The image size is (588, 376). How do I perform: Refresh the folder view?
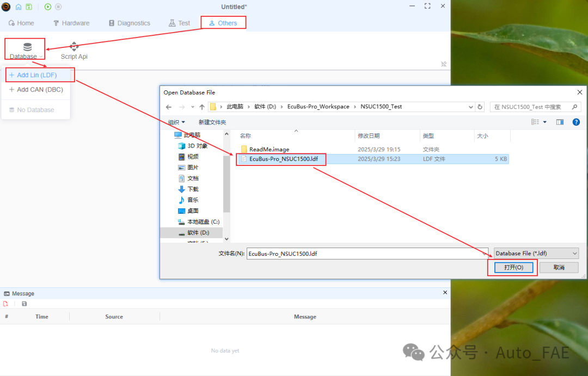tap(480, 107)
